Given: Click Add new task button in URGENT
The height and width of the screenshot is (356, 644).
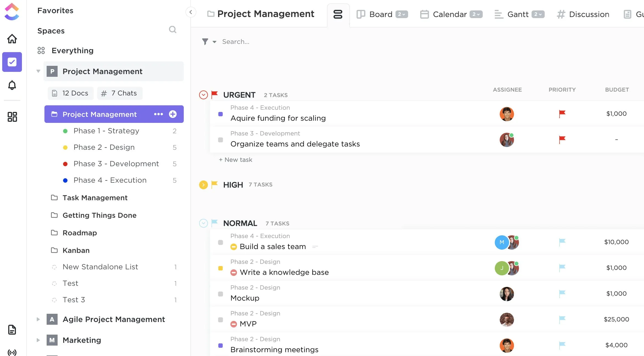Looking at the screenshot, I should pyautogui.click(x=235, y=160).
